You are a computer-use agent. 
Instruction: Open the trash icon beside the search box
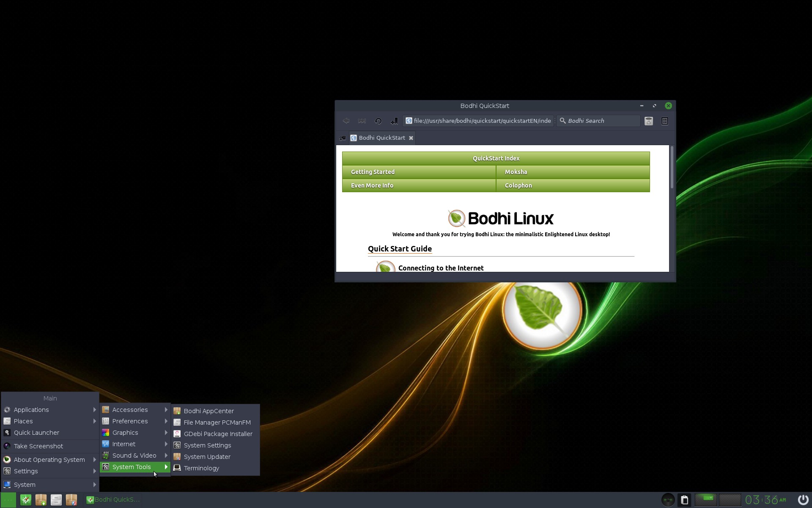649,121
